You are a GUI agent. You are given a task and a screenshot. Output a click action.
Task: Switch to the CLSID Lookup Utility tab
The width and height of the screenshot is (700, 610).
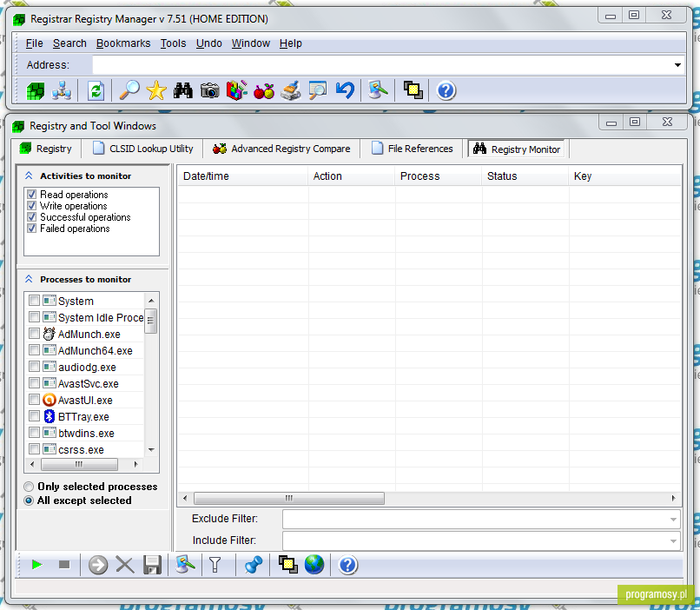click(142, 149)
